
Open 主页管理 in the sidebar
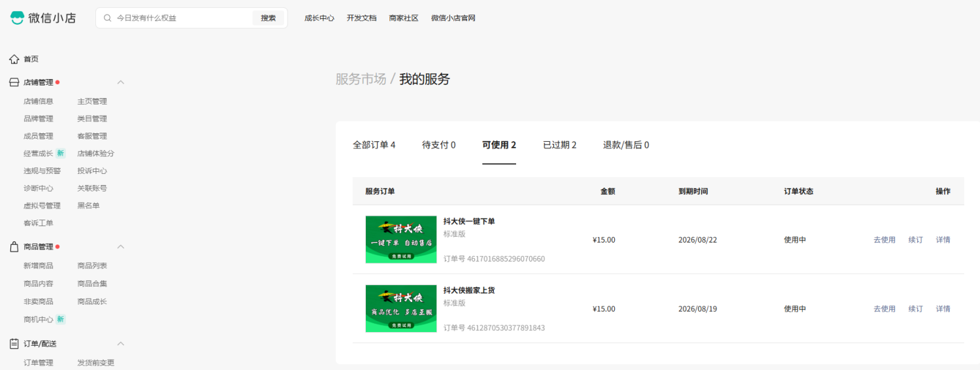[x=92, y=101]
